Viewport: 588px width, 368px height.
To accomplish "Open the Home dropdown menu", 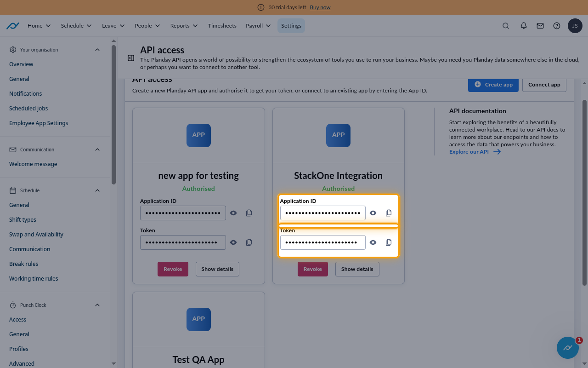I will click(39, 26).
